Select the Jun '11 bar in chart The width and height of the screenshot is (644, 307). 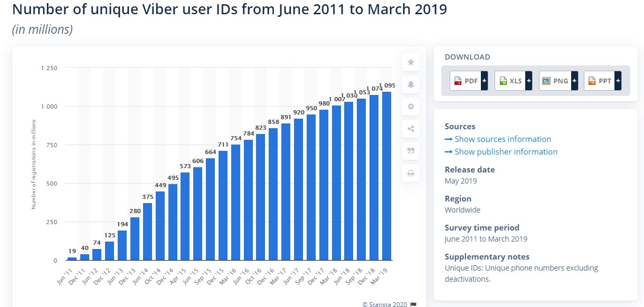pos(72,258)
